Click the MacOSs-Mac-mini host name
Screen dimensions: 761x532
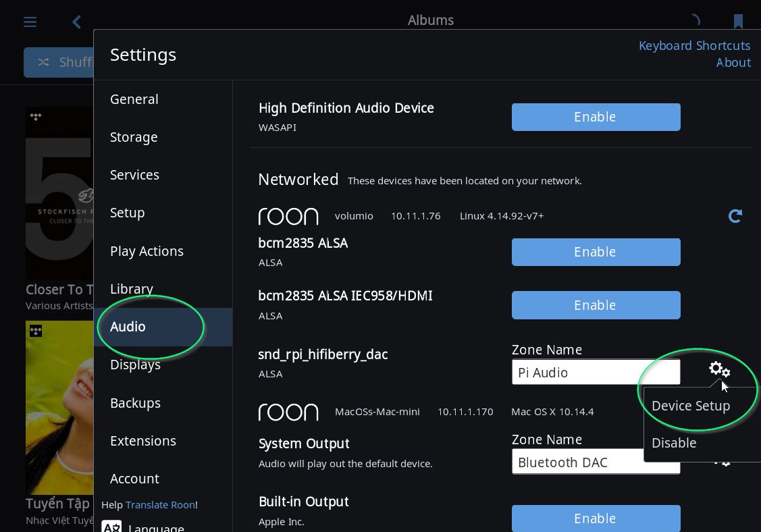[377, 412]
